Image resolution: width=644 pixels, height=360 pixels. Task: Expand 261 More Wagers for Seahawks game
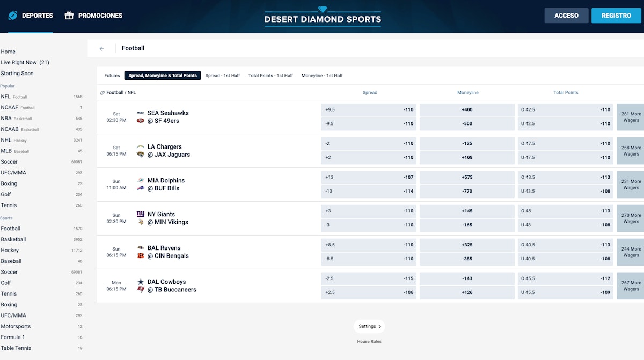[x=631, y=117]
